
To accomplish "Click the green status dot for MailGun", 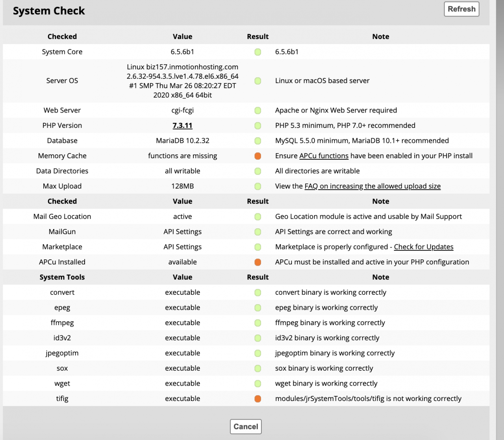I will click(x=258, y=232).
